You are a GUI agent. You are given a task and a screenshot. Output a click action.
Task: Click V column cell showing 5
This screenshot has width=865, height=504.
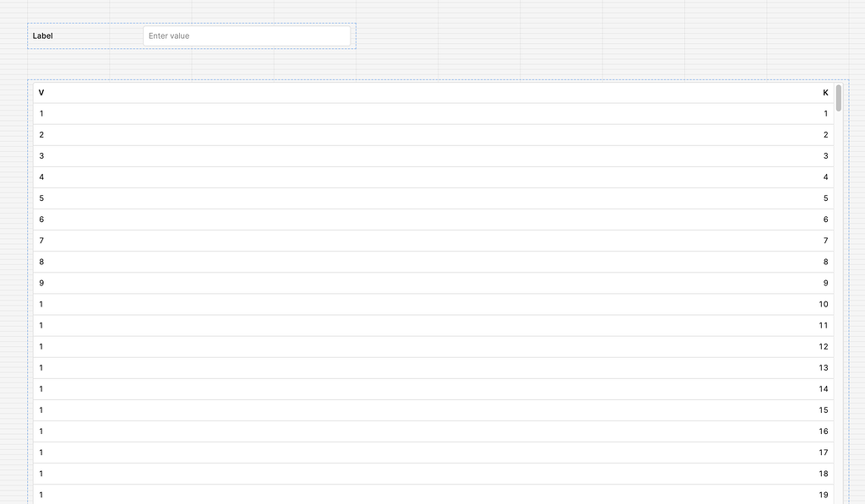pos(41,198)
